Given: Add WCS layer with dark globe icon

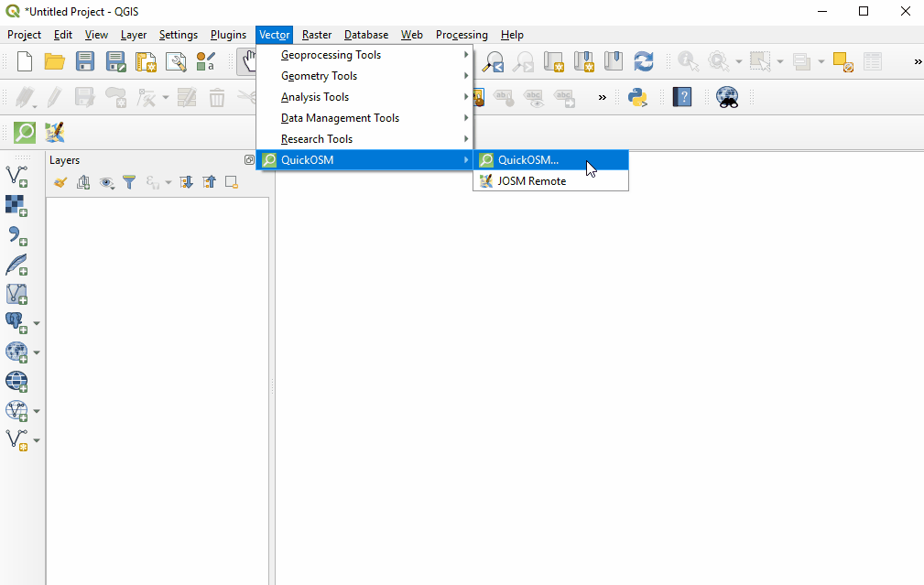Looking at the screenshot, I should pyautogui.click(x=16, y=381).
